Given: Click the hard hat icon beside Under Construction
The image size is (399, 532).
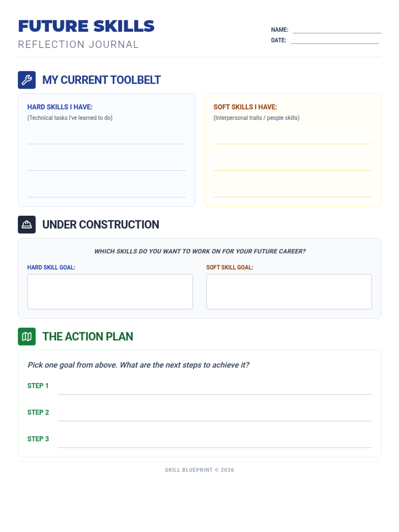Looking at the screenshot, I should [x=27, y=224].
